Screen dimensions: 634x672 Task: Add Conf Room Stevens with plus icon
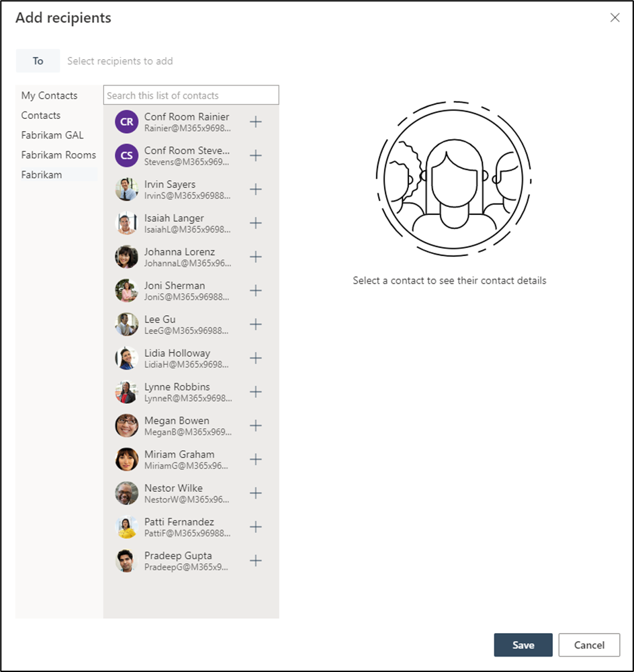coord(256,156)
